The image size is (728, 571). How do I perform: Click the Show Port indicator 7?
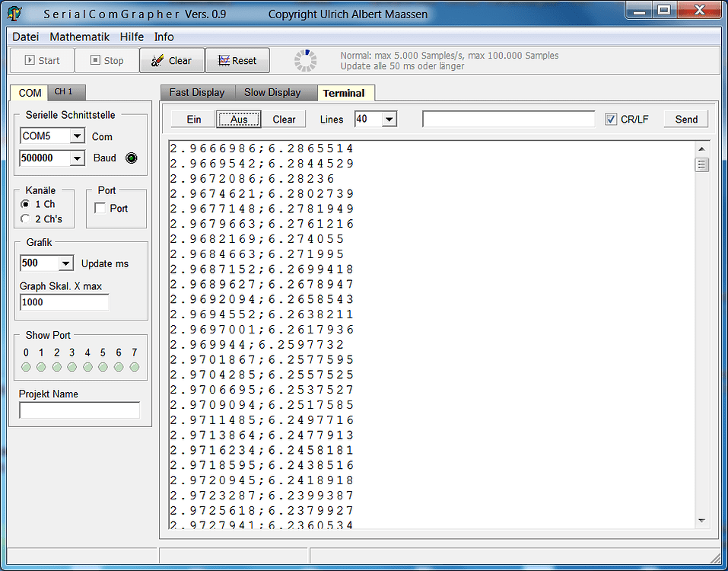click(x=134, y=366)
